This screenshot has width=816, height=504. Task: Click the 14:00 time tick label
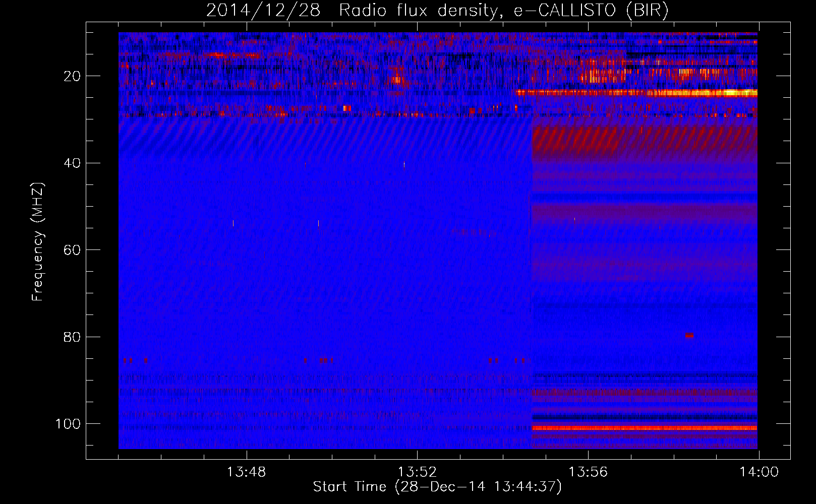coord(759,472)
